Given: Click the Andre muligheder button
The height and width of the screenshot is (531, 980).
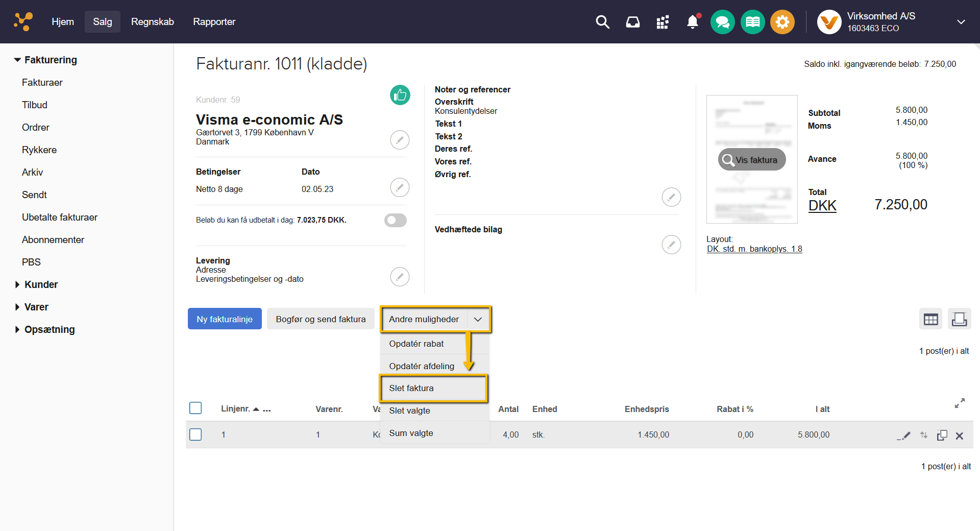Looking at the screenshot, I should coord(424,319).
